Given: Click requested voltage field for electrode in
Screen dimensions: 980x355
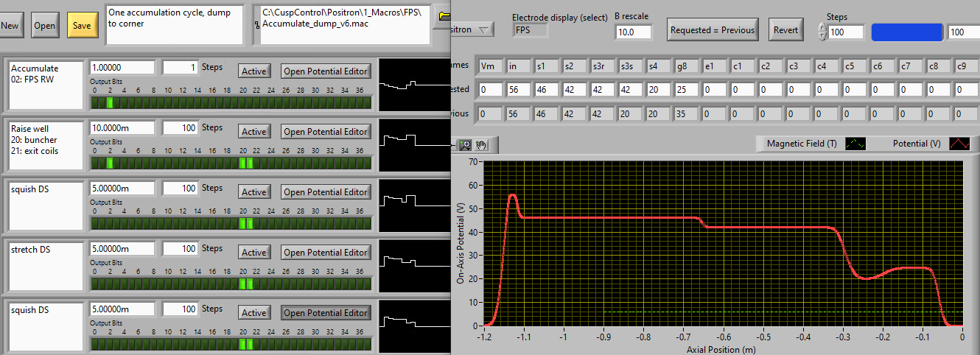Looking at the screenshot, I should coord(519,90).
